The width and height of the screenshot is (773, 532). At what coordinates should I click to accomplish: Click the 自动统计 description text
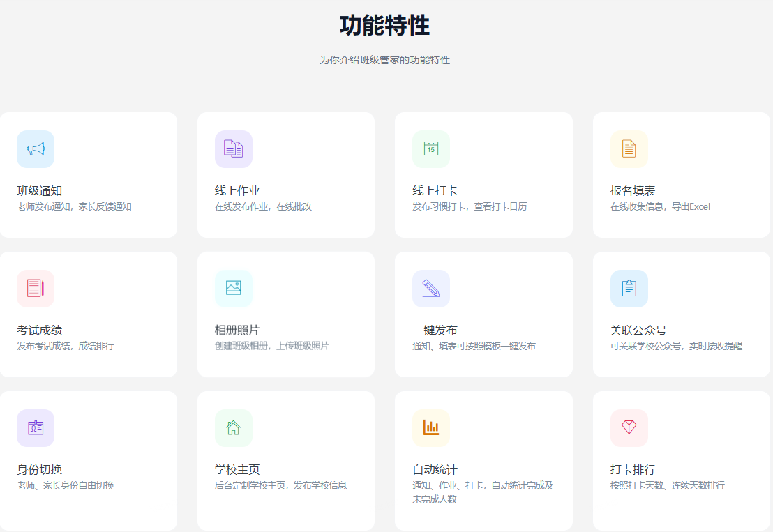(x=483, y=492)
